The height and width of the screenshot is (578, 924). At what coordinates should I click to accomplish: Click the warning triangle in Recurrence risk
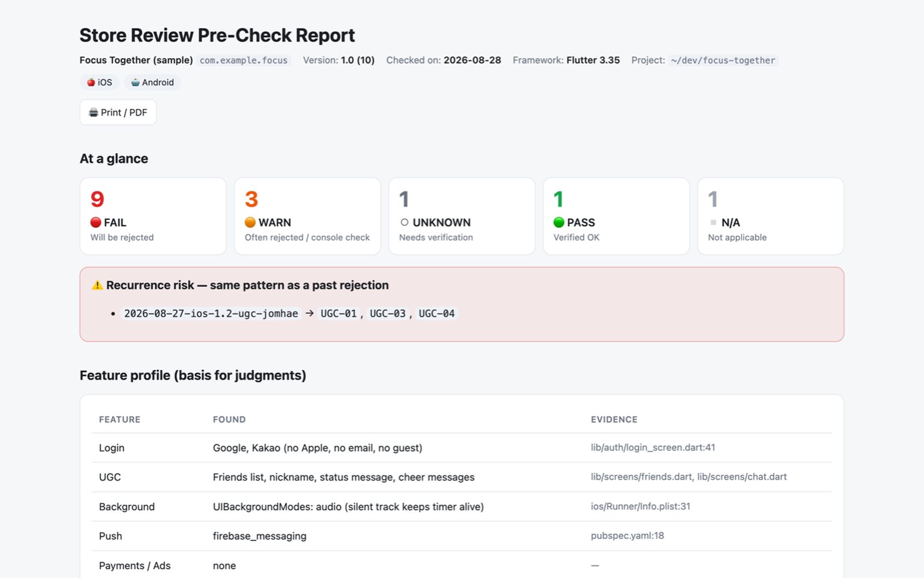(x=97, y=285)
